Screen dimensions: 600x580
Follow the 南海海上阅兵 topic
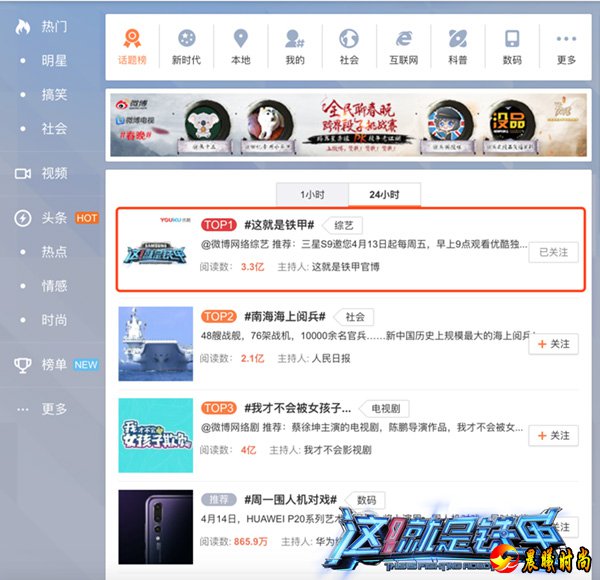coord(553,344)
